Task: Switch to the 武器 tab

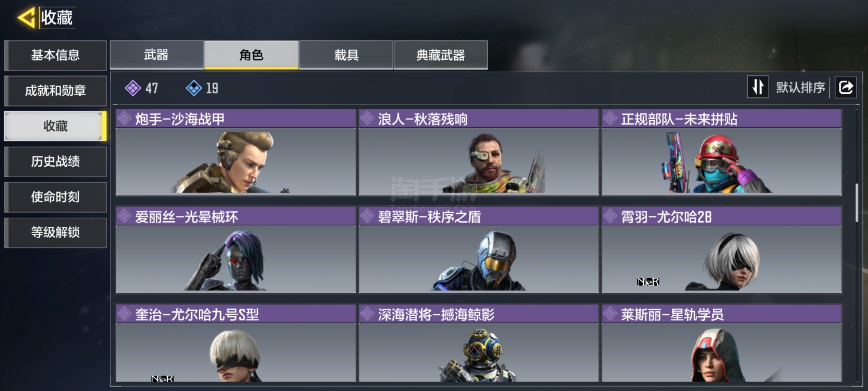Action: tap(157, 55)
